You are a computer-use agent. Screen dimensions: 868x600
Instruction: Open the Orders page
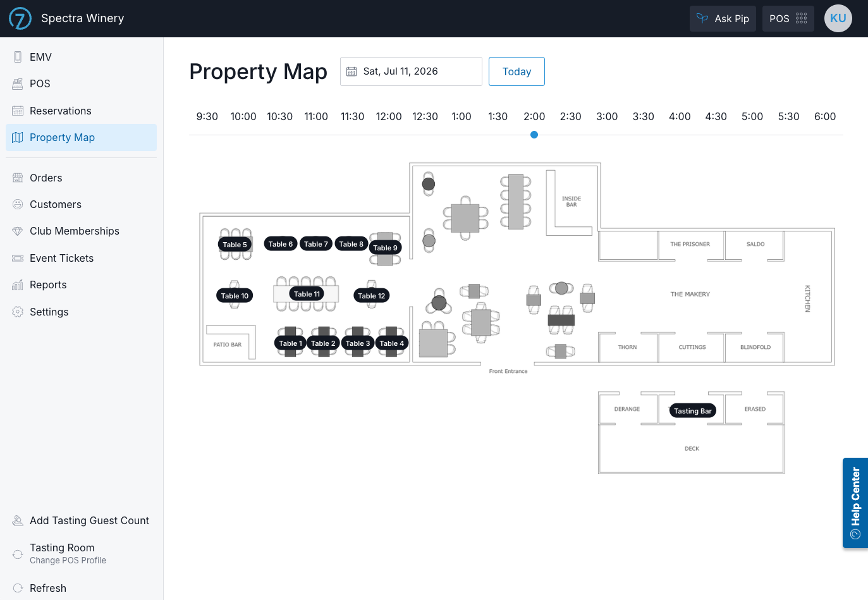coord(82,178)
